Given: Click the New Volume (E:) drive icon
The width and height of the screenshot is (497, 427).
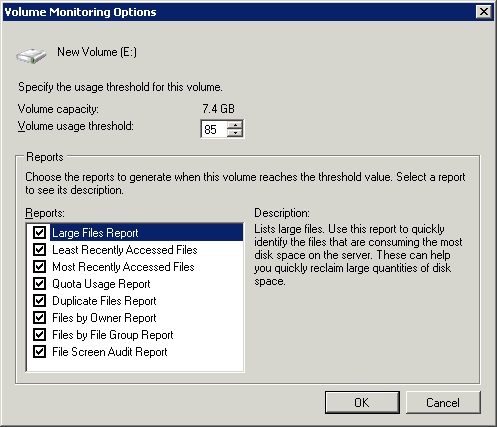Looking at the screenshot, I should tap(31, 55).
